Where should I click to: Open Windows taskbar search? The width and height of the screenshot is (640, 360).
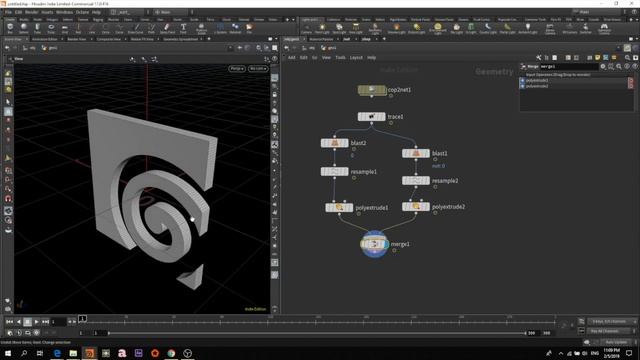tap(24, 353)
